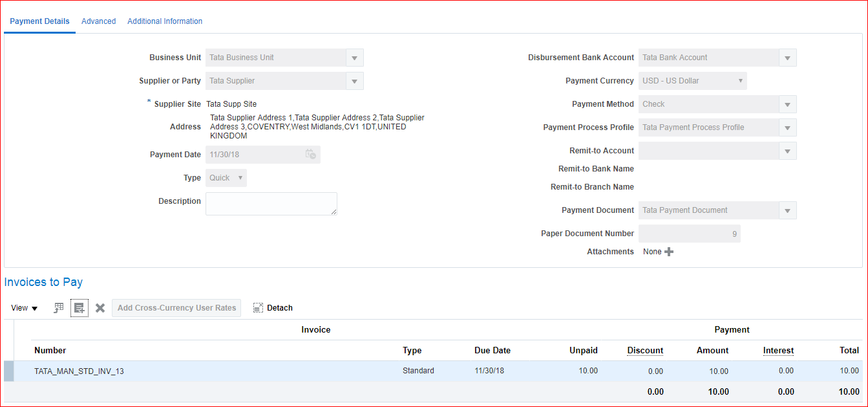Screen dimensions: 868x407
Task: Select the row handle for TATA_MAN_STD_INV_13
Action: [9, 371]
